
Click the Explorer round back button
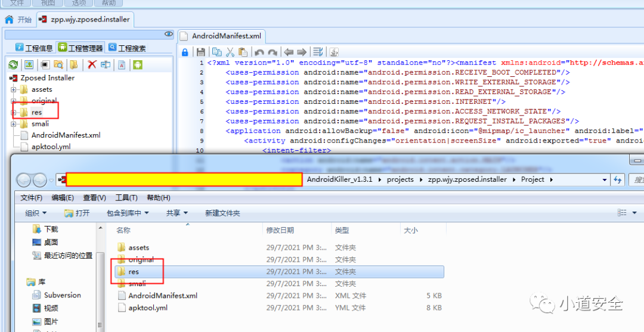tap(24, 180)
